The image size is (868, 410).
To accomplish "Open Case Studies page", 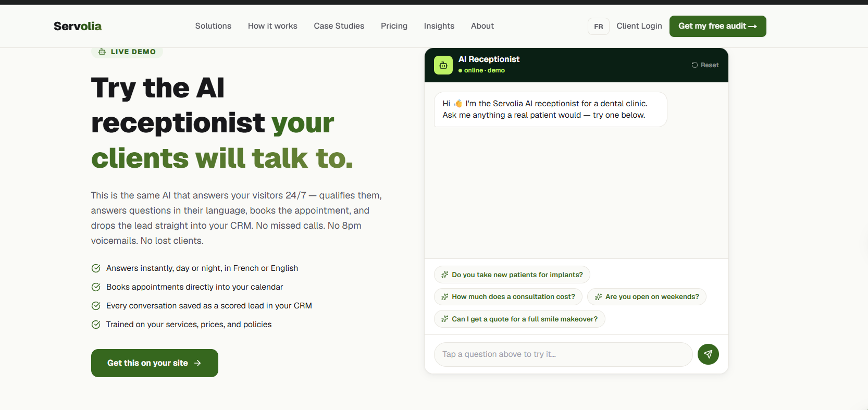I will 339,26.
